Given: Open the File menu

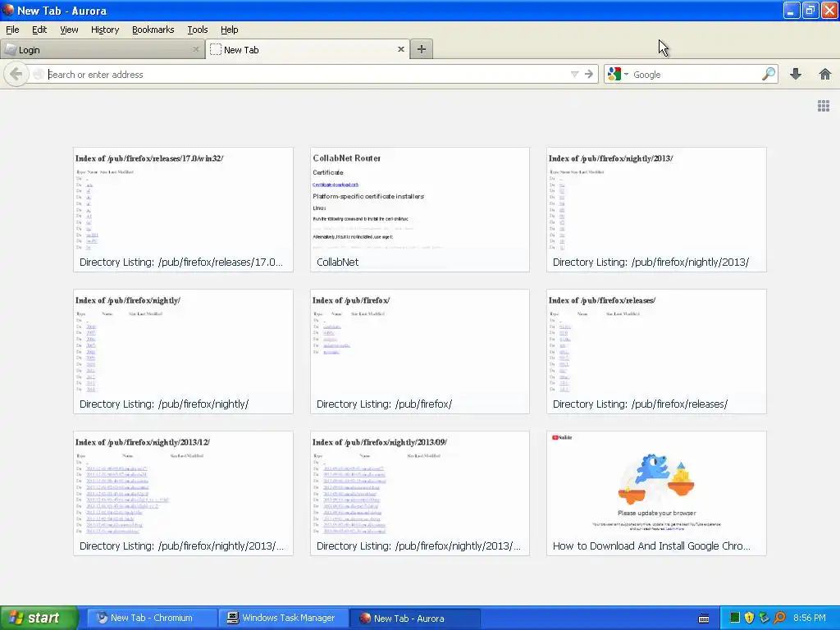Looking at the screenshot, I should 12,30.
